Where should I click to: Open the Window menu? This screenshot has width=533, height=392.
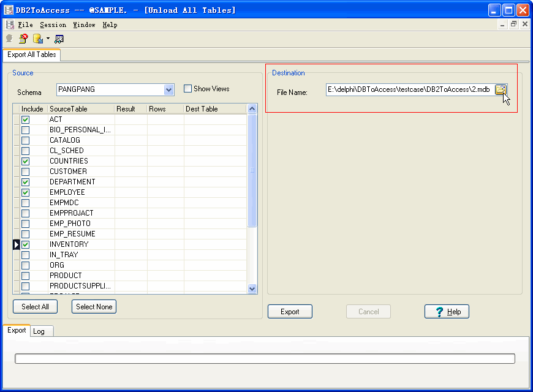[85, 25]
